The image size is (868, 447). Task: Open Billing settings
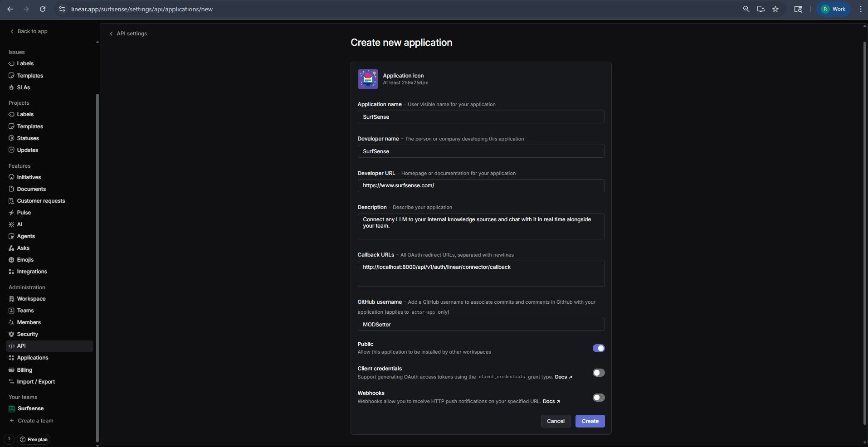(x=25, y=369)
